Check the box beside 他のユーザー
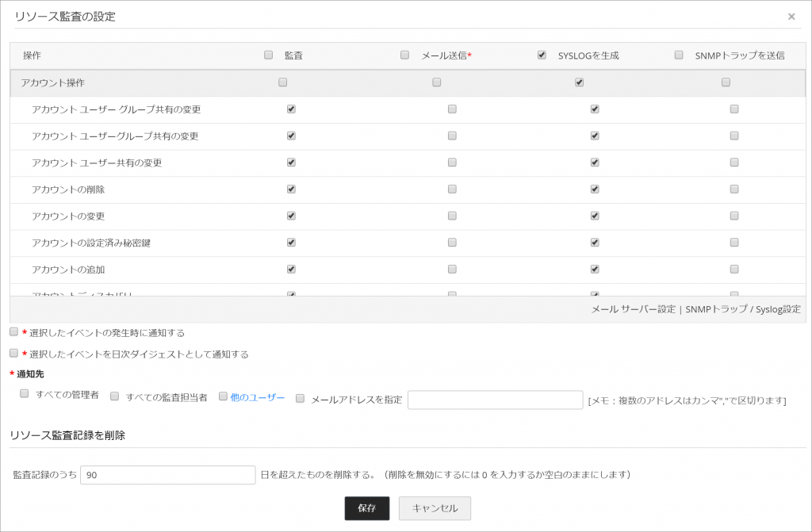Screen dimensions: 812x532 [223, 396]
